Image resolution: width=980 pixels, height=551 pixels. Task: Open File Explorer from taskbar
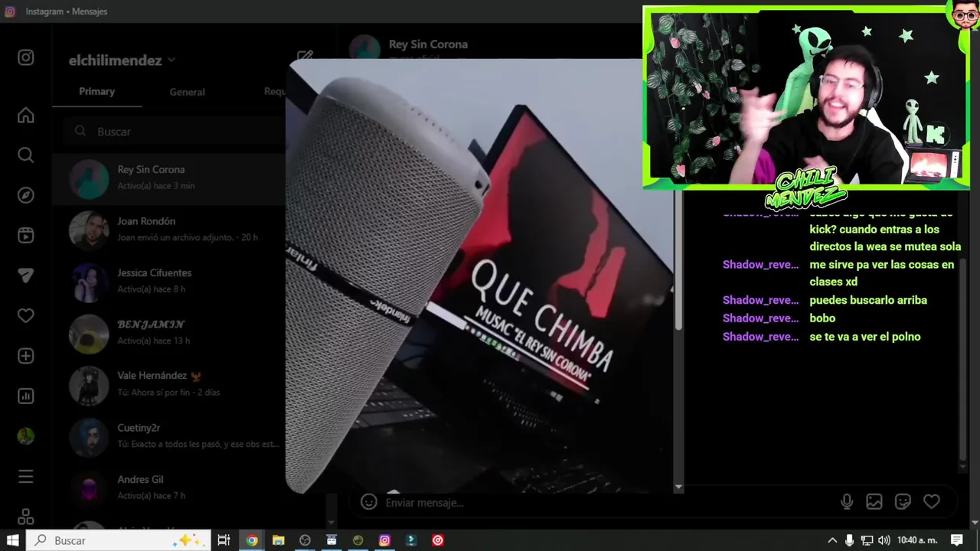point(278,540)
